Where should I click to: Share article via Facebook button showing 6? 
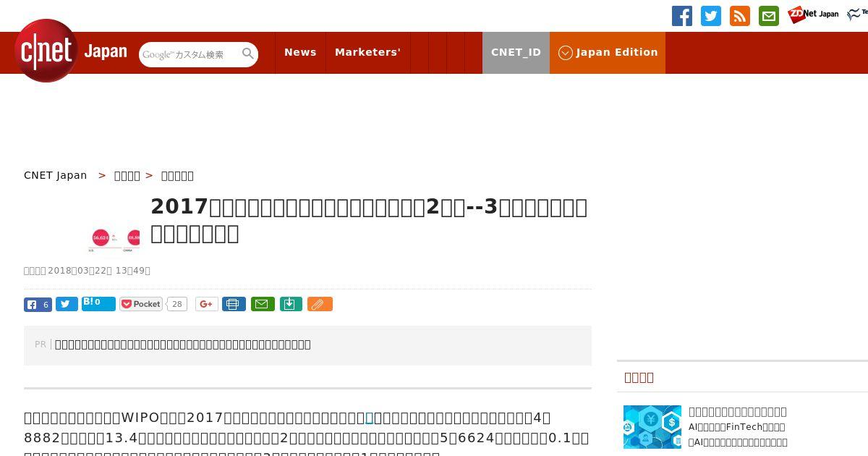[x=38, y=304]
